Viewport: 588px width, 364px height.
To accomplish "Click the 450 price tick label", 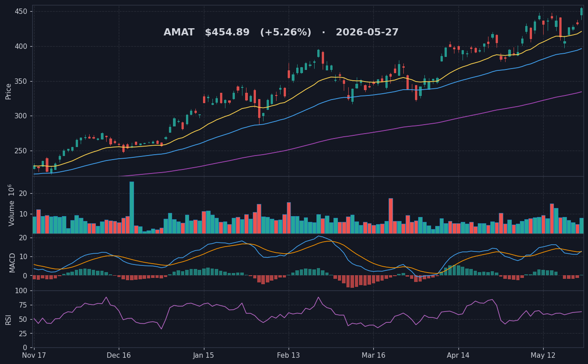I will (21, 11).
